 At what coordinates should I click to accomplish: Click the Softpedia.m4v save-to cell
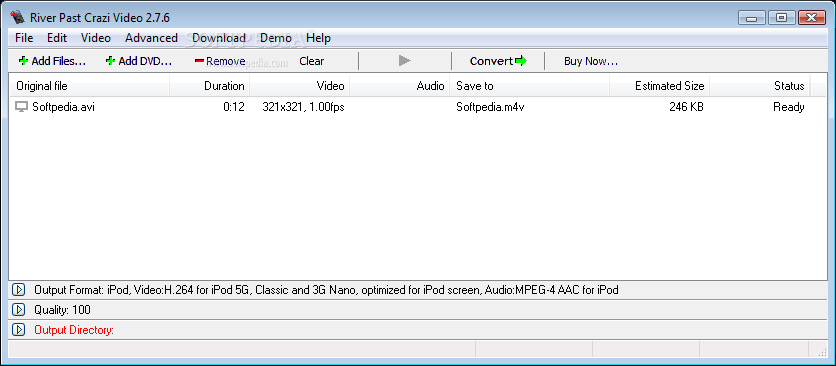(x=491, y=107)
